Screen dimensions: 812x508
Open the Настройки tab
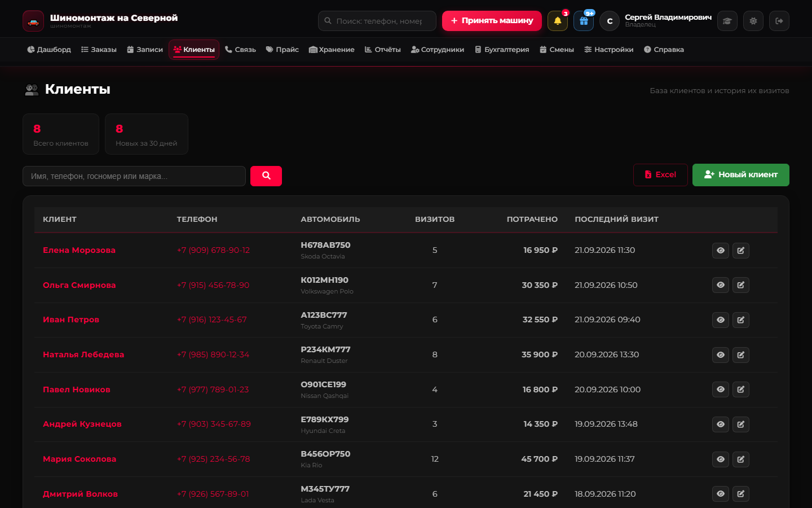pyautogui.click(x=609, y=50)
